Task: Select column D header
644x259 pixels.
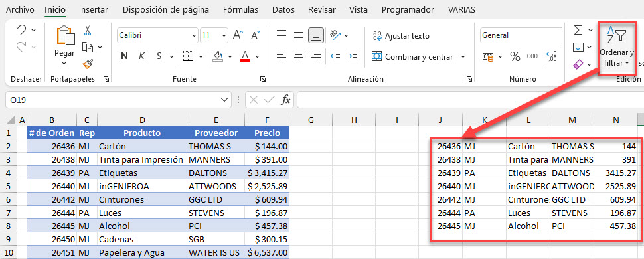Action: (x=142, y=120)
